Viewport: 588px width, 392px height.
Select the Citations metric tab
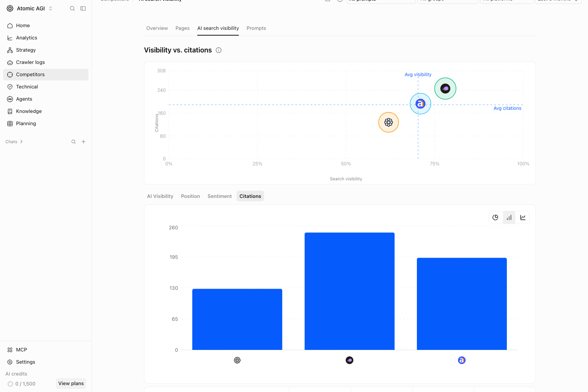tap(250, 196)
